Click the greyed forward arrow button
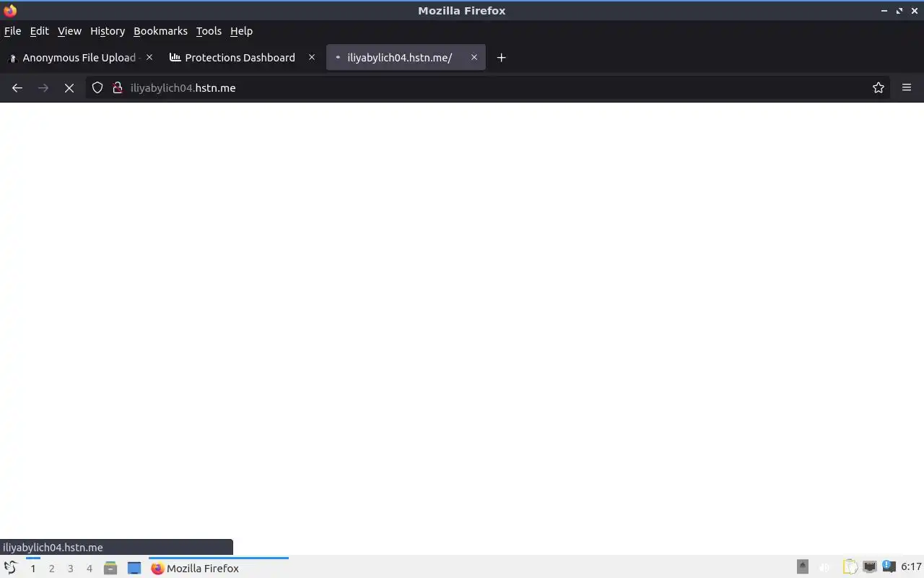Viewport: 924px width, 578px height. [43, 87]
